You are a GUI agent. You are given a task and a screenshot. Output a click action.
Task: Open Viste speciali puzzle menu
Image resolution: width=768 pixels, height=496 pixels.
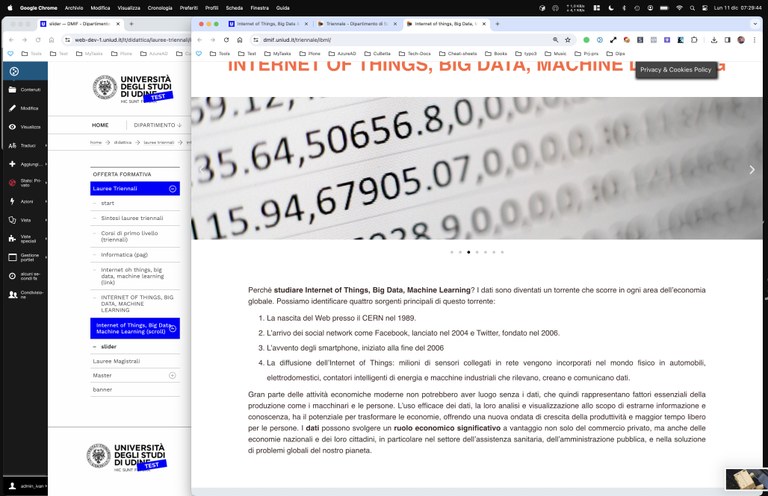tap(25, 238)
